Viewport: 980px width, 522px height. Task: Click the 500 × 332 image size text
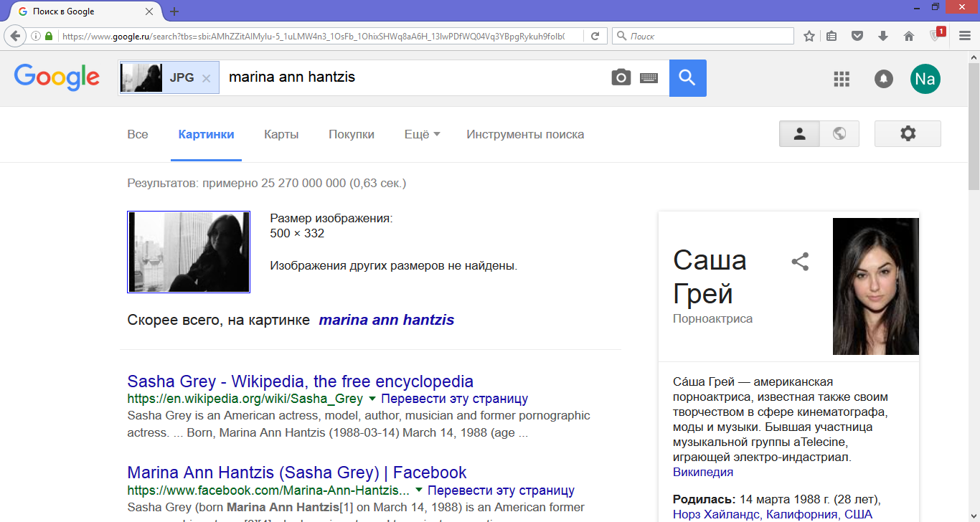297,233
